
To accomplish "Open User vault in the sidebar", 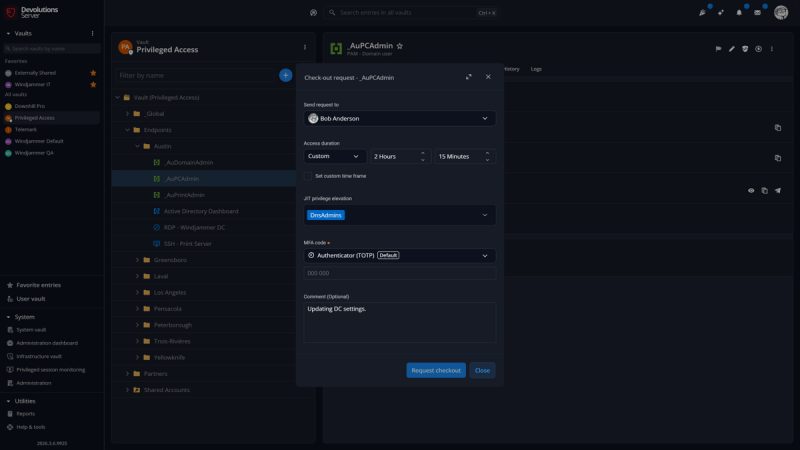I will click(31, 299).
